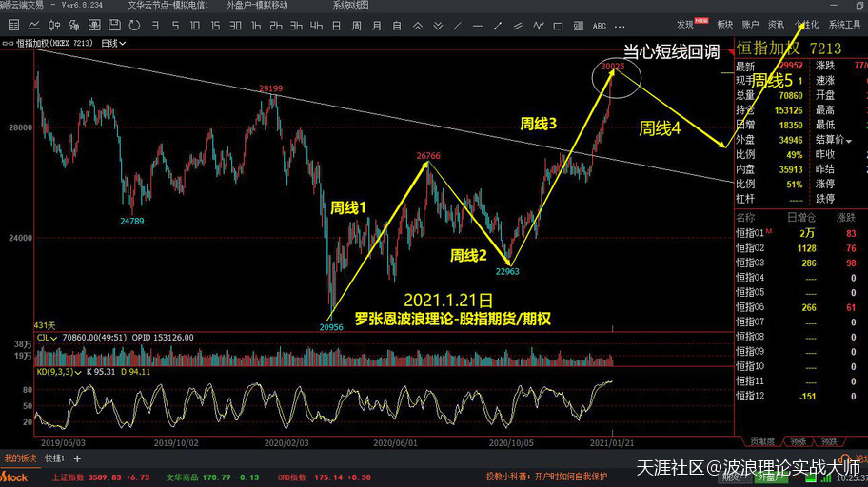Open more drawing tools ellipsis

pyautogui.click(x=620, y=26)
